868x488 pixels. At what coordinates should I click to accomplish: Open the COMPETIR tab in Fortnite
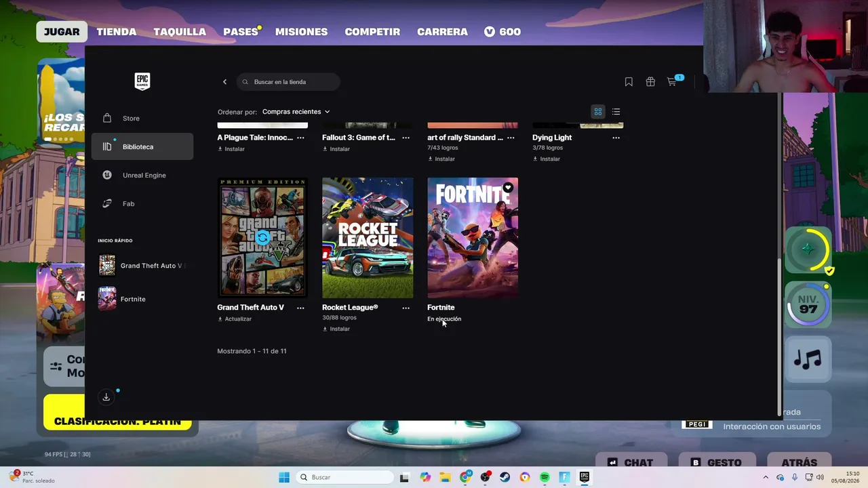point(372,32)
